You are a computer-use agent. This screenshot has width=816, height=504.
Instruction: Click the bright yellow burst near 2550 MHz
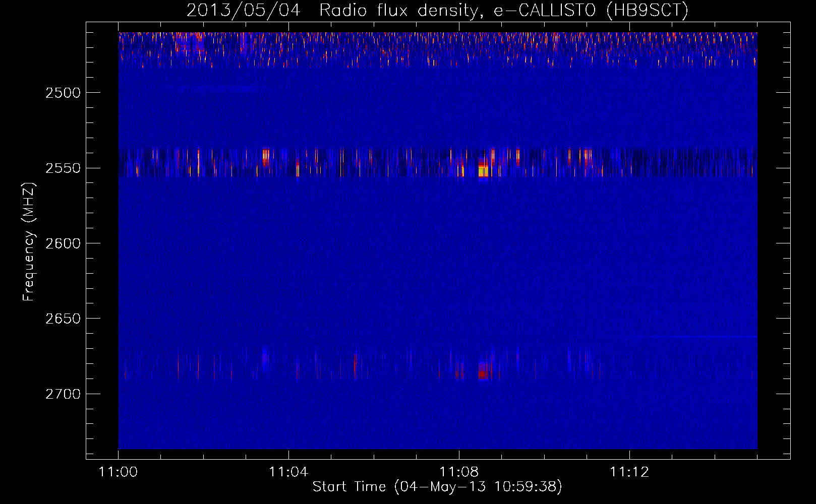pyautogui.click(x=483, y=171)
